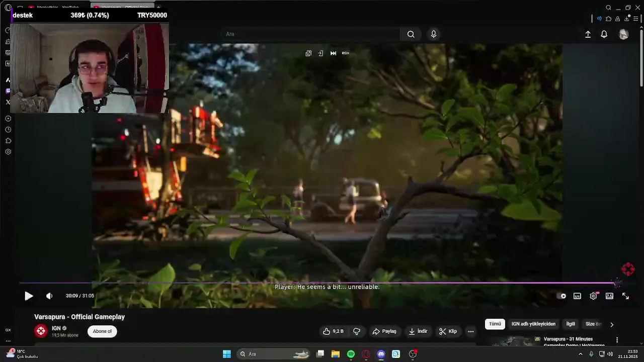
Task: Open the 18°C weather widget
Action: [x=22, y=354]
